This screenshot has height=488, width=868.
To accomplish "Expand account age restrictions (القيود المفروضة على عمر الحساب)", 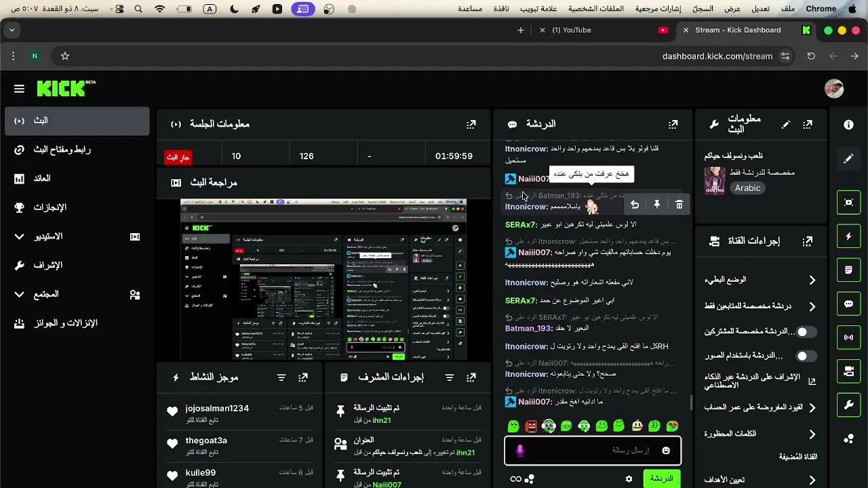I will pyautogui.click(x=812, y=407).
